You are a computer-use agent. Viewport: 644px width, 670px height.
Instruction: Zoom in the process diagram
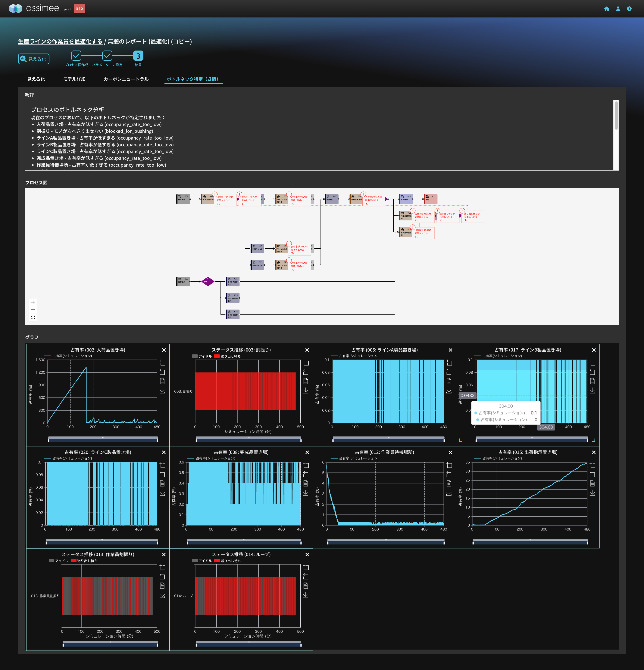[x=33, y=302]
